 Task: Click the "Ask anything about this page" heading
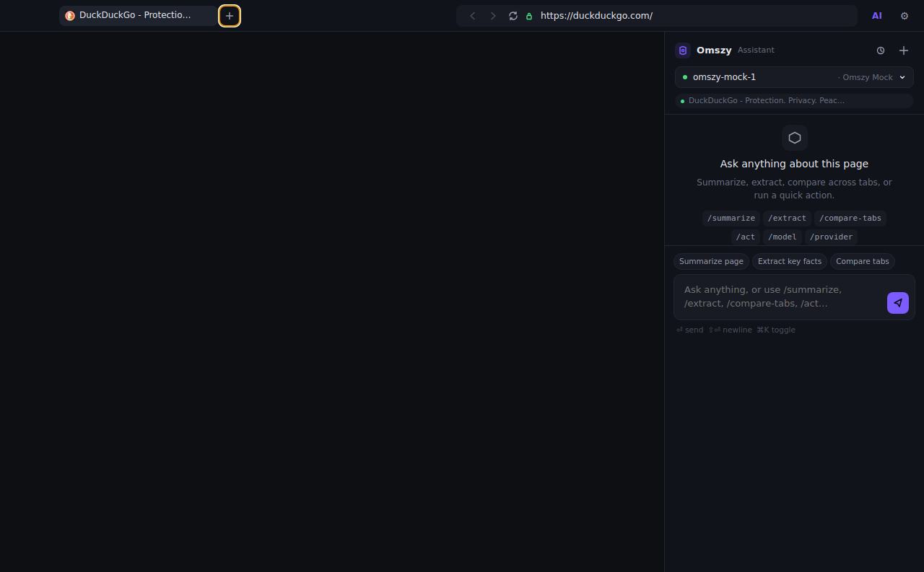click(794, 164)
